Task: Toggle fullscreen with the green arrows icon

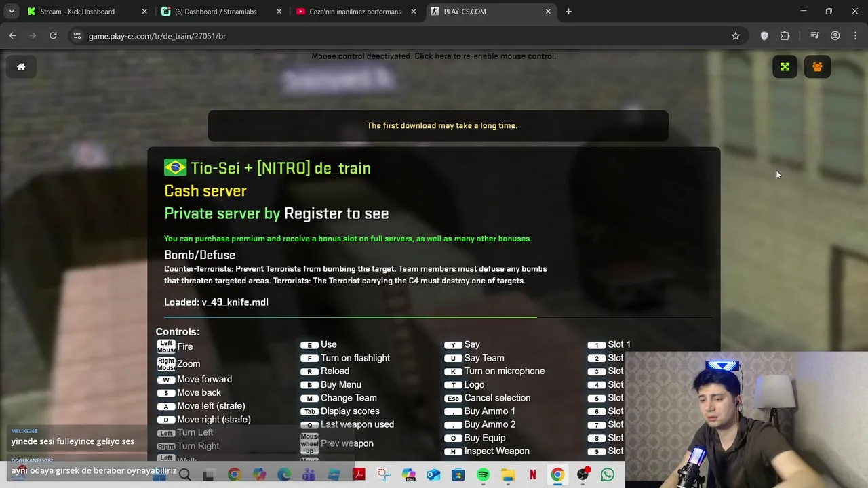Action: (785, 66)
